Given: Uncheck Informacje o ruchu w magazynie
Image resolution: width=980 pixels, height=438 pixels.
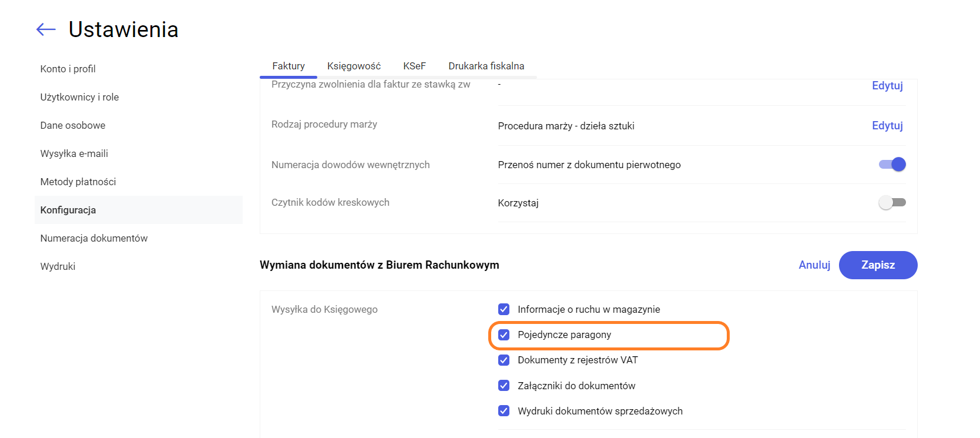Looking at the screenshot, I should pyautogui.click(x=504, y=309).
